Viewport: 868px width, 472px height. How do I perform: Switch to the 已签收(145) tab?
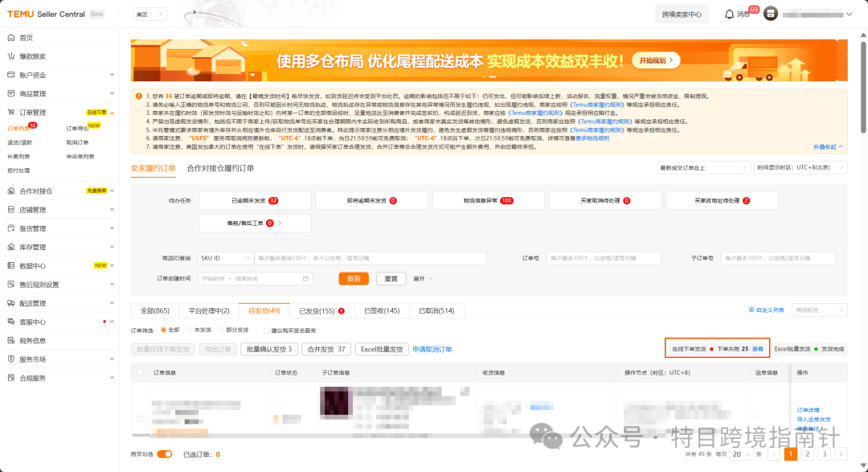382,311
